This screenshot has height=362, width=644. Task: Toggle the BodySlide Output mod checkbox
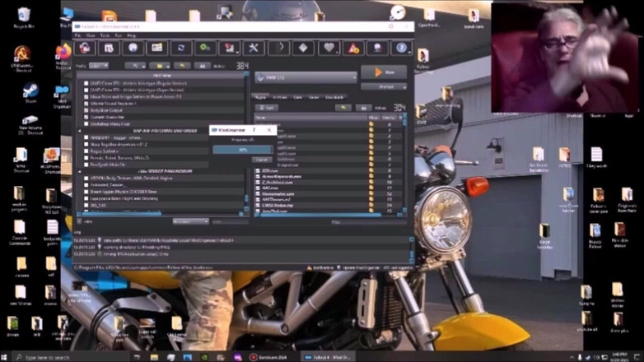(86, 109)
